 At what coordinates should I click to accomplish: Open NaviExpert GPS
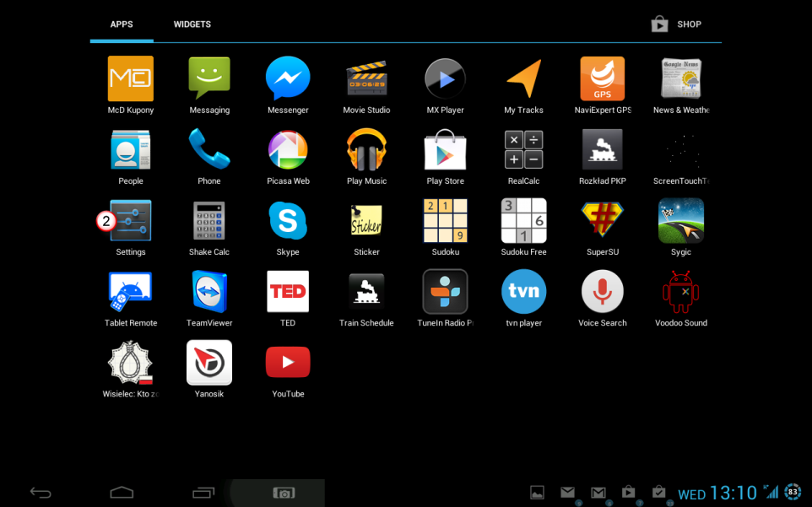[603, 78]
